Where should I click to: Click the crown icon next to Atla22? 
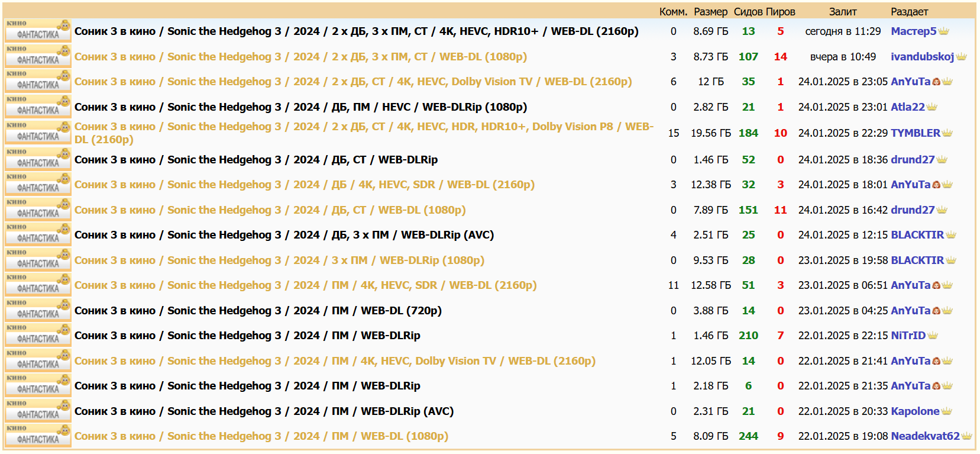tap(932, 107)
